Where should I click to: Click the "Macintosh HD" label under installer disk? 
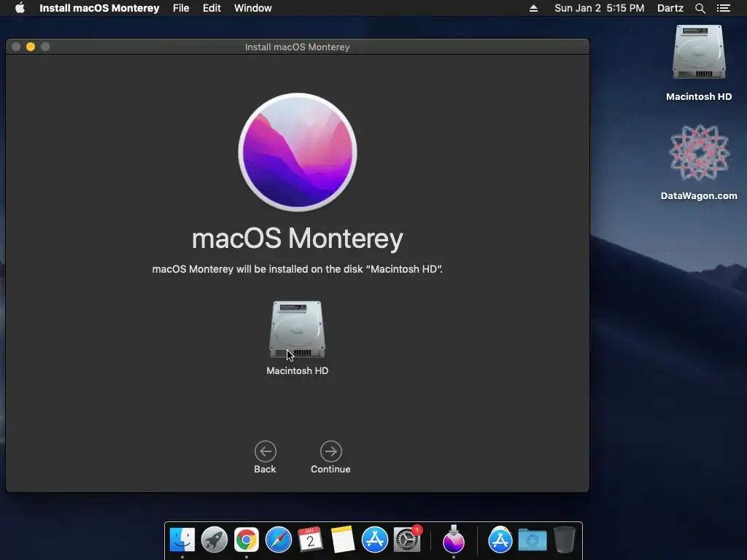click(x=298, y=370)
